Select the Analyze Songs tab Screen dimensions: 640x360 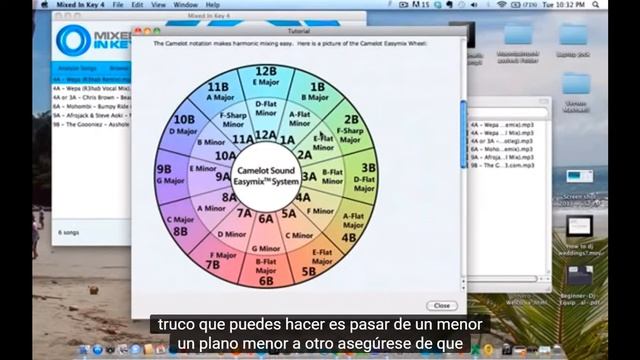(x=77, y=68)
